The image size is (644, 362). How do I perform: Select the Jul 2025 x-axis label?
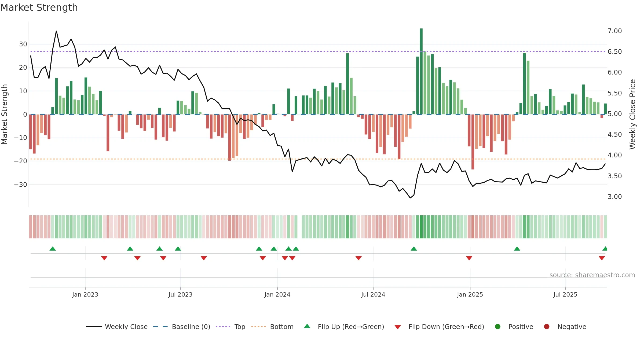click(x=565, y=294)
